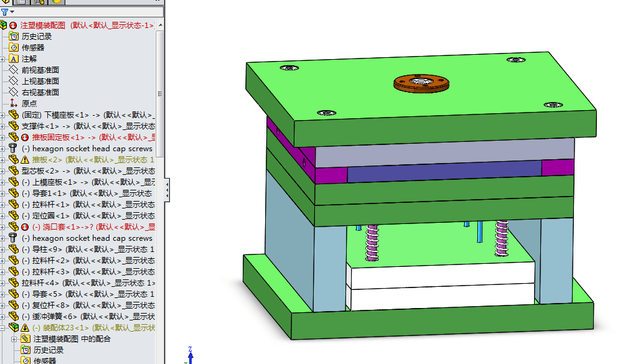Click the feature tree filter funnel icon
This screenshot has height=364, width=643.
pos(4,12)
